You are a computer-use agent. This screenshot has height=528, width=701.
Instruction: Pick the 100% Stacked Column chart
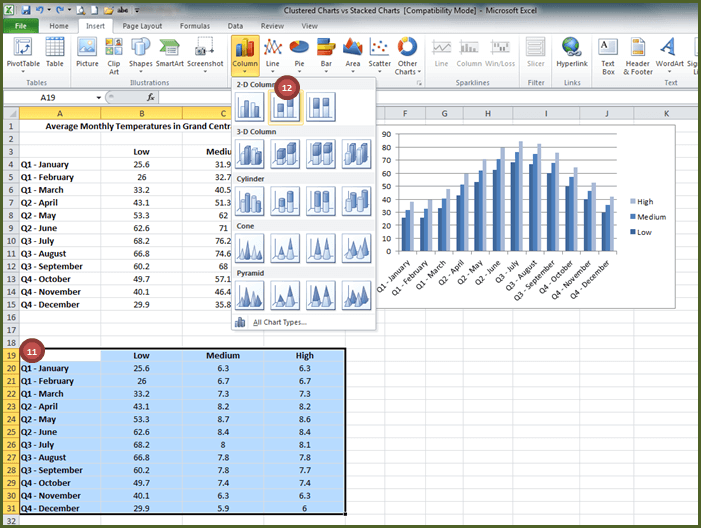click(320, 107)
